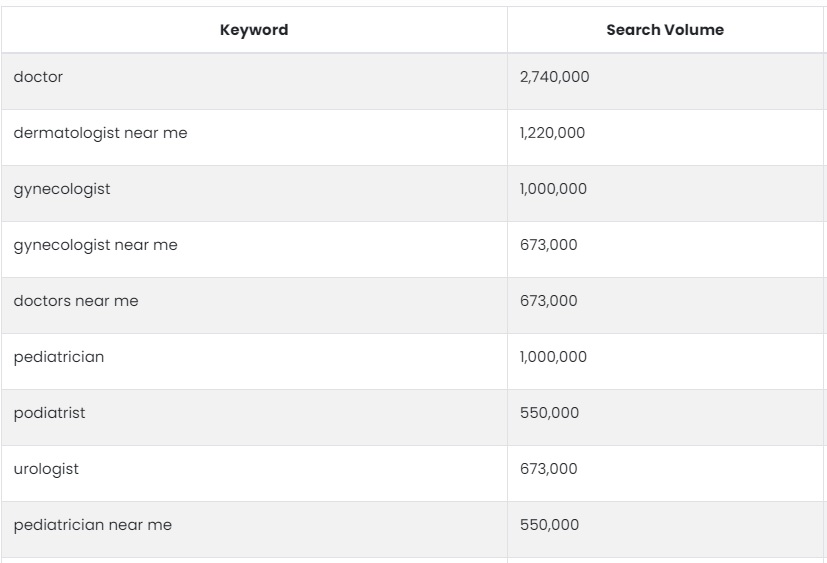Viewport: 827px width, 563px height.
Task: Click 673,000 volume for doctors near me
Action: coord(549,301)
